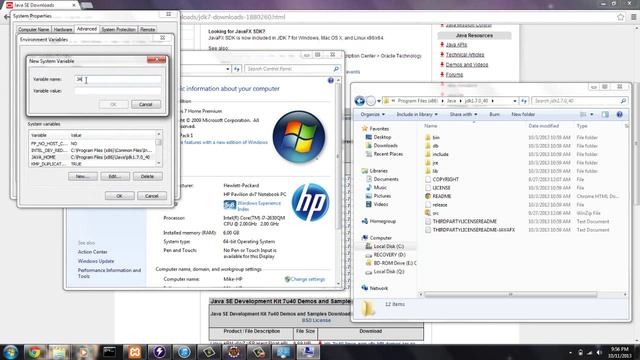Click the Explorer forward arrow button
This screenshot has height=360, width=640.
pos(371,101)
